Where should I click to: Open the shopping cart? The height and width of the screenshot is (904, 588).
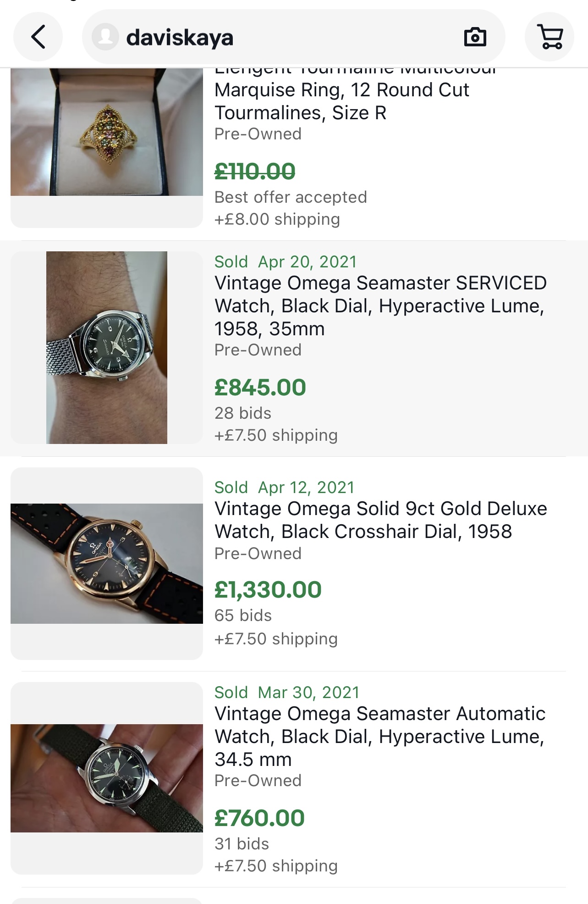(x=549, y=37)
